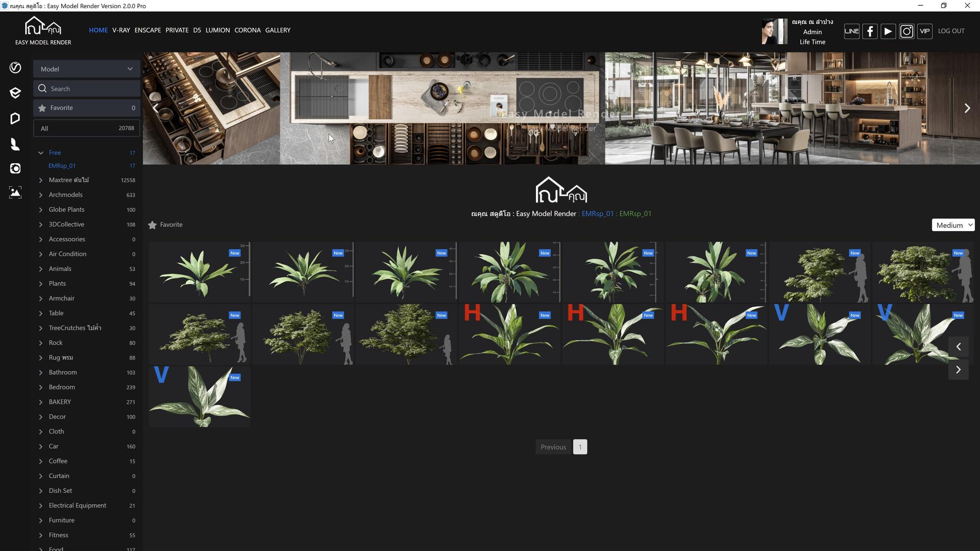This screenshot has height=551, width=980.
Task: Click the left arrow beside thumbnails grid
Action: [958, 347]
